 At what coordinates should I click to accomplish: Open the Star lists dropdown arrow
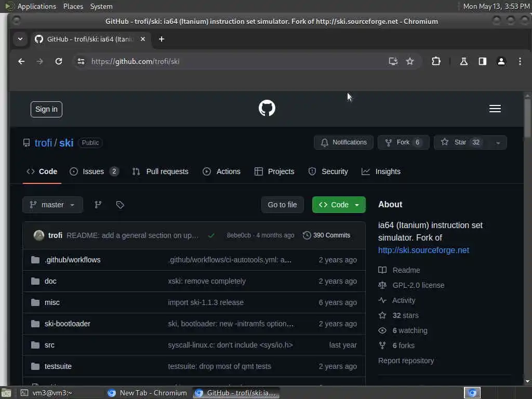498,142
